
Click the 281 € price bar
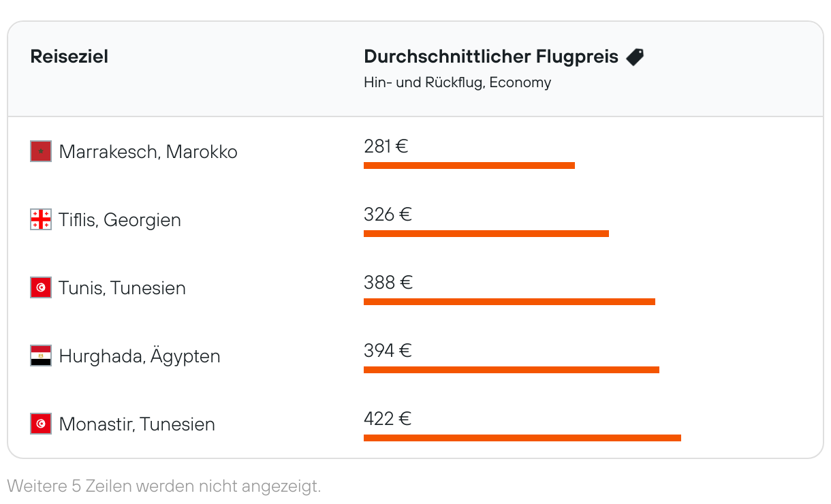[x=469, y=166]
